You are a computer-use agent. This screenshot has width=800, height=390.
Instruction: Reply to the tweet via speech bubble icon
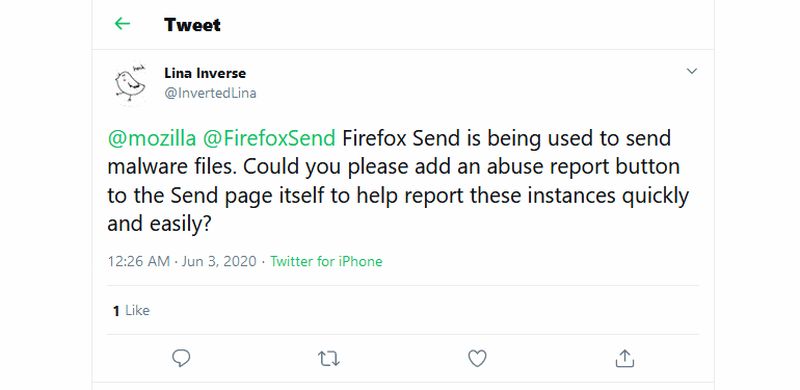tap(181, 358)
